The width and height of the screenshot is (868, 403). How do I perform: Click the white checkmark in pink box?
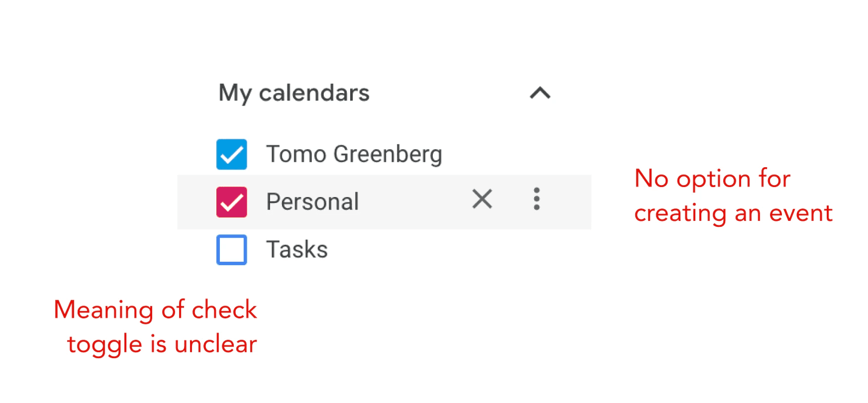[x=231, y=203]
